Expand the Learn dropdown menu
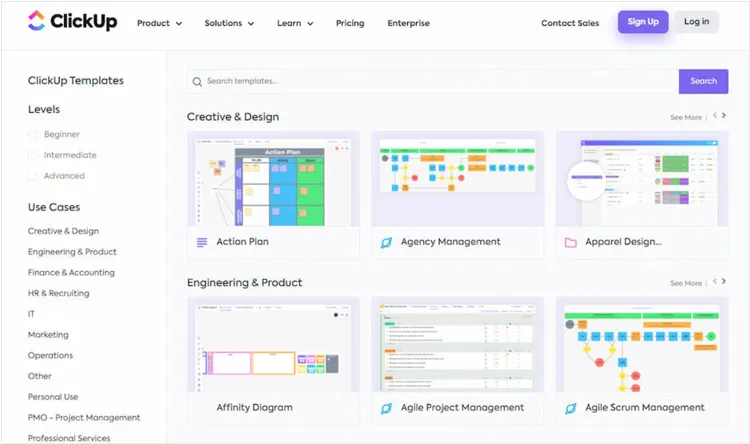Screen dimensions: 750x444 tap(295, 23)
